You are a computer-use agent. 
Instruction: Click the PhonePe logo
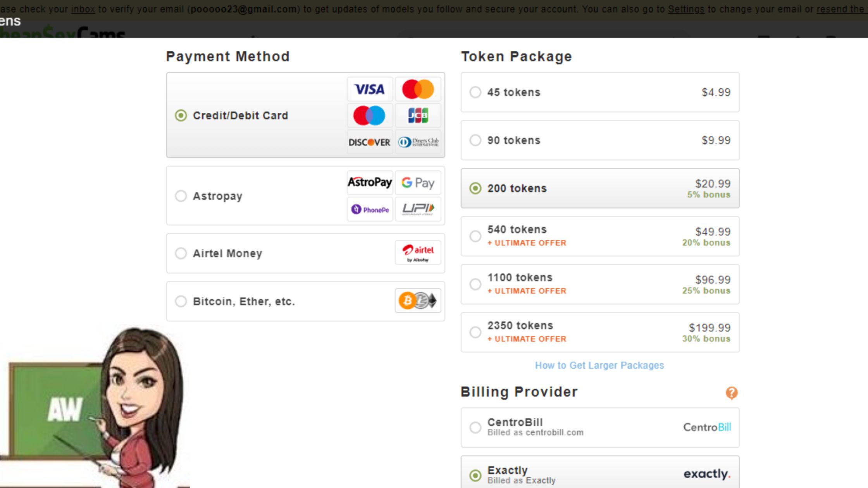click(x=370, y=209)
